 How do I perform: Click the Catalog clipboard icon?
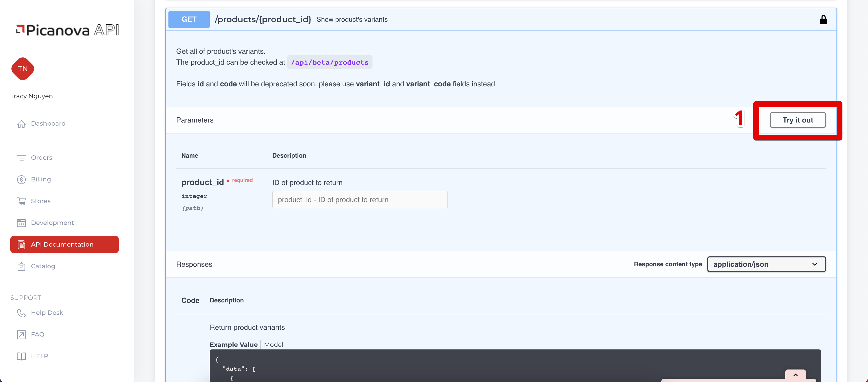click(x=21, y=266)
